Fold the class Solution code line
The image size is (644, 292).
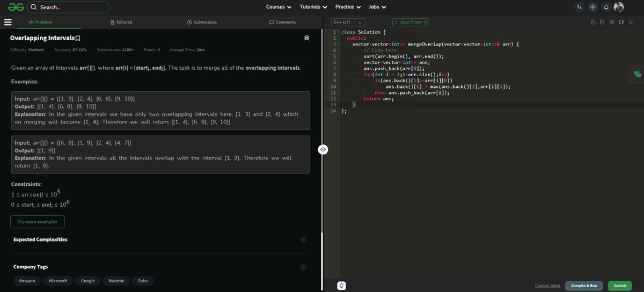tap(339, 32)
